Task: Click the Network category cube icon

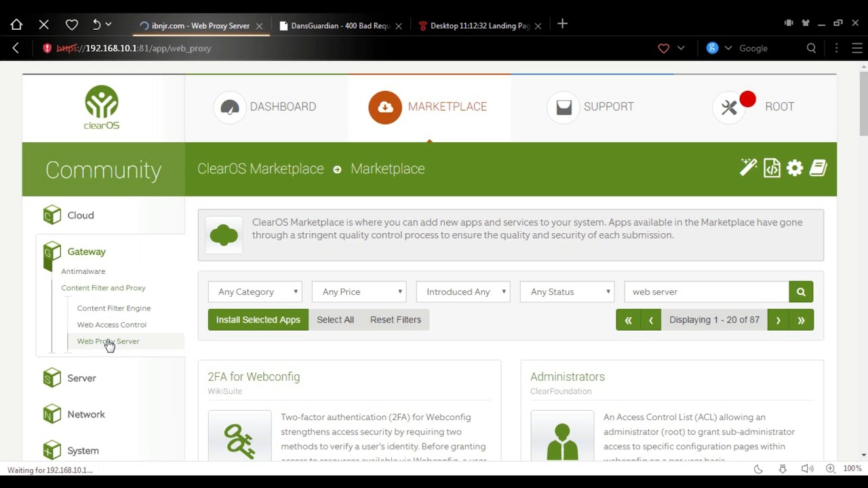Action: (x=52, y=414)
